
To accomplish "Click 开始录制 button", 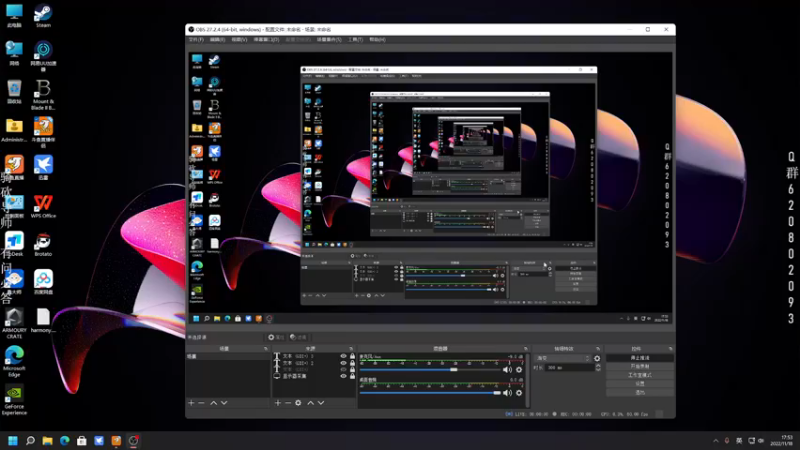I will [640, 367].
